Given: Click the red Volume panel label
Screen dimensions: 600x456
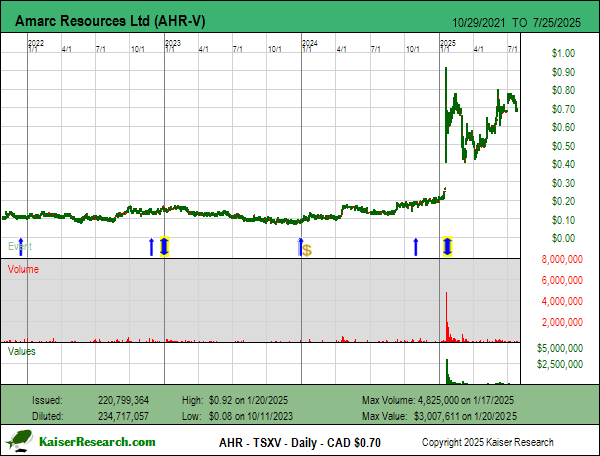Looking at the screenshot, I should point(23,269).
